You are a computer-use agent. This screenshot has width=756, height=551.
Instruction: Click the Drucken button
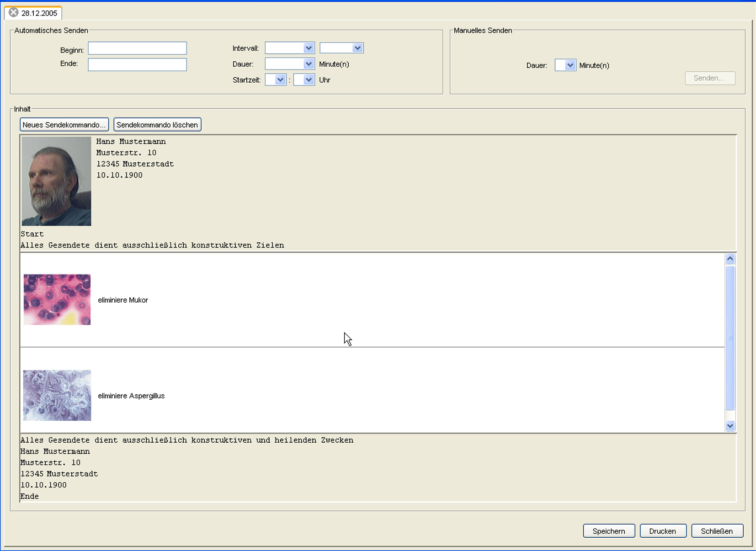pos(663,531)
